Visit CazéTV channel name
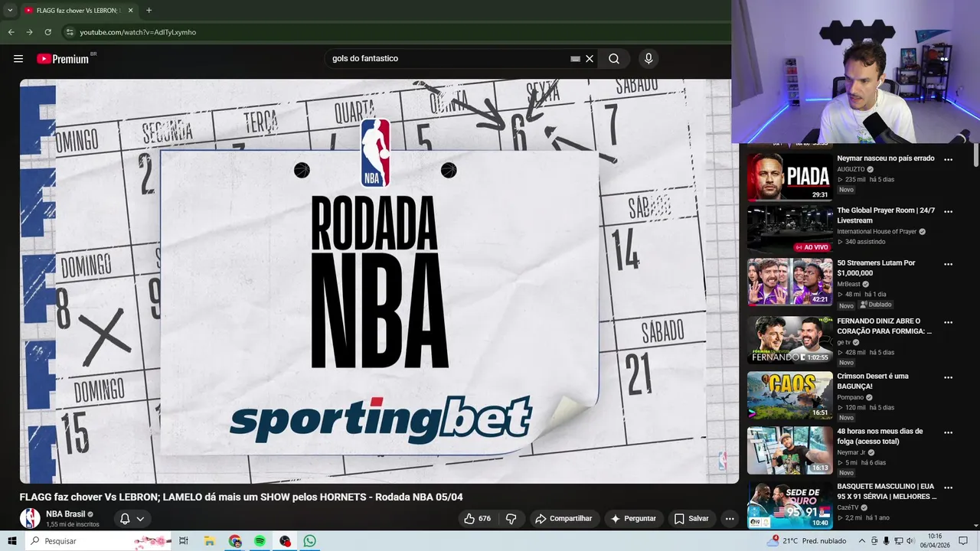 pos(848,507)
